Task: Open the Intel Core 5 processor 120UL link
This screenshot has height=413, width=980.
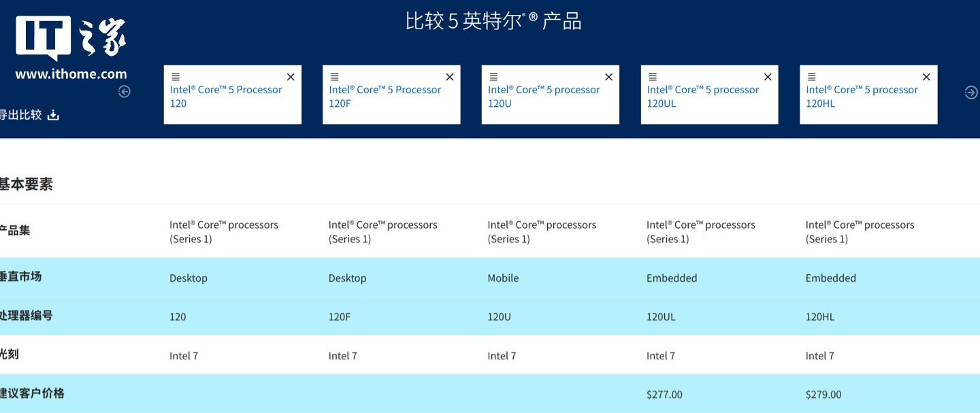Action: (702, 97)
